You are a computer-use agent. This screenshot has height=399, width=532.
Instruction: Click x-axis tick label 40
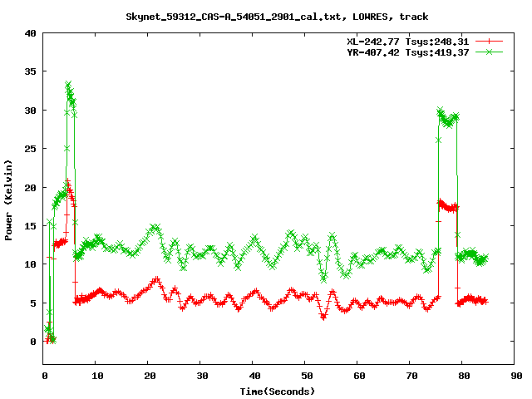click(x=254, y=376)
